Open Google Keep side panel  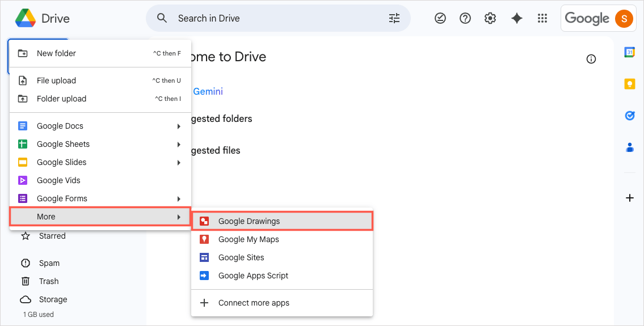pyautogui.click(x=629, y=84)
